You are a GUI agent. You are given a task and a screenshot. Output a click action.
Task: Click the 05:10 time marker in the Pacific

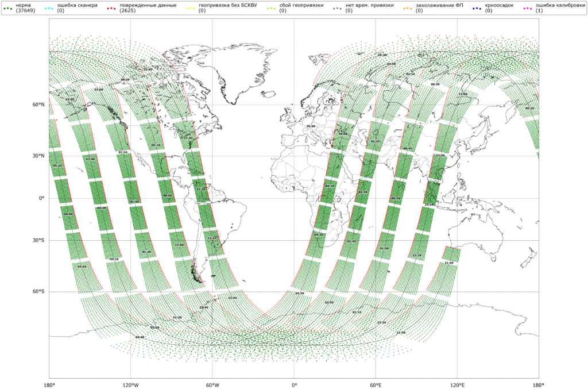click(x=57, y=165)
